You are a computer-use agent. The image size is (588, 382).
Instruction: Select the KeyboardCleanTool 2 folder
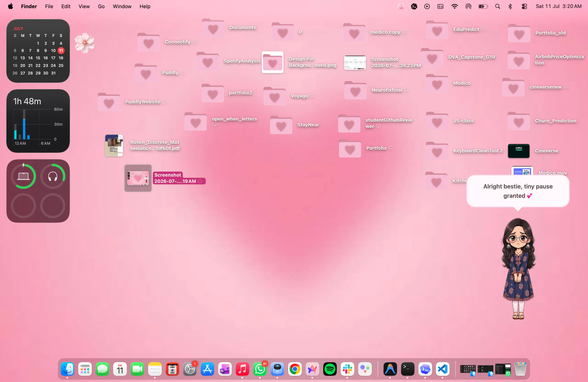(x=437, y=151)
